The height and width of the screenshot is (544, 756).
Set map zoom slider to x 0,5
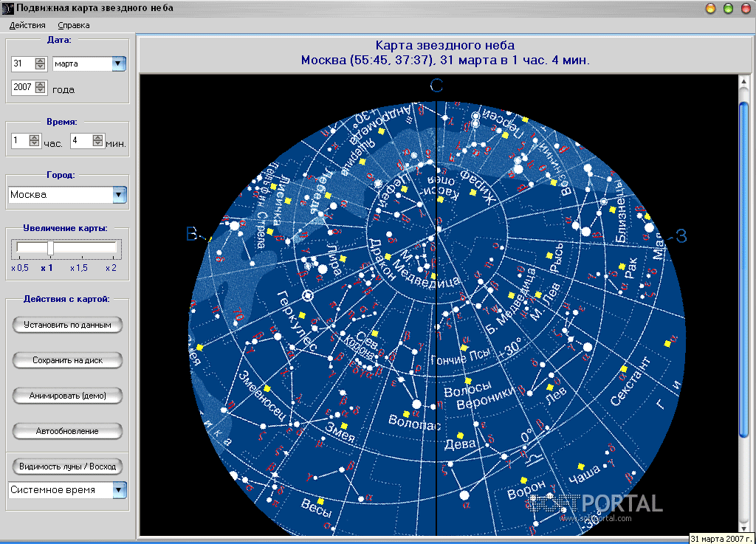point(20,268)
